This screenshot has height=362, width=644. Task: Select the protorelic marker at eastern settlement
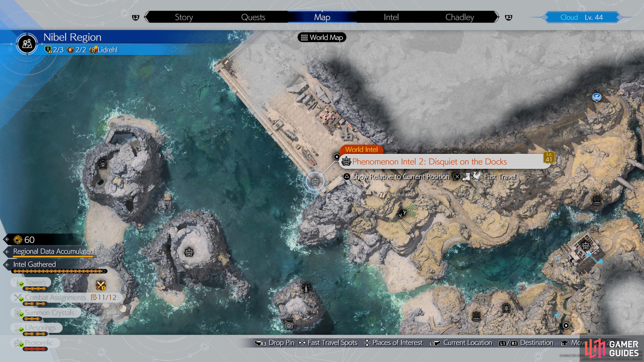click(586, 246)
